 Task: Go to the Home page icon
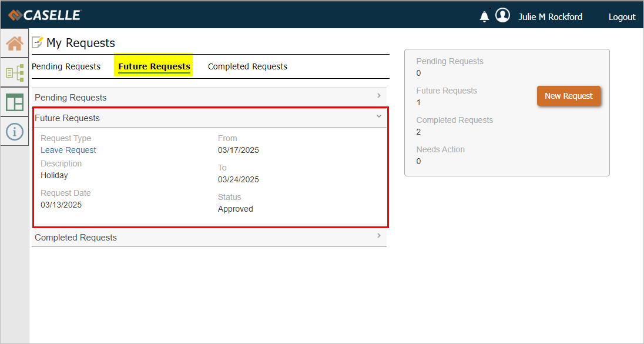[x=14, y=44]
